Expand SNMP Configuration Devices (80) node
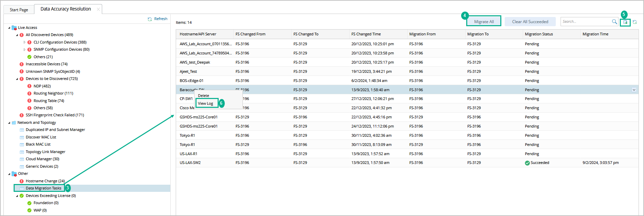 point(25,50)
